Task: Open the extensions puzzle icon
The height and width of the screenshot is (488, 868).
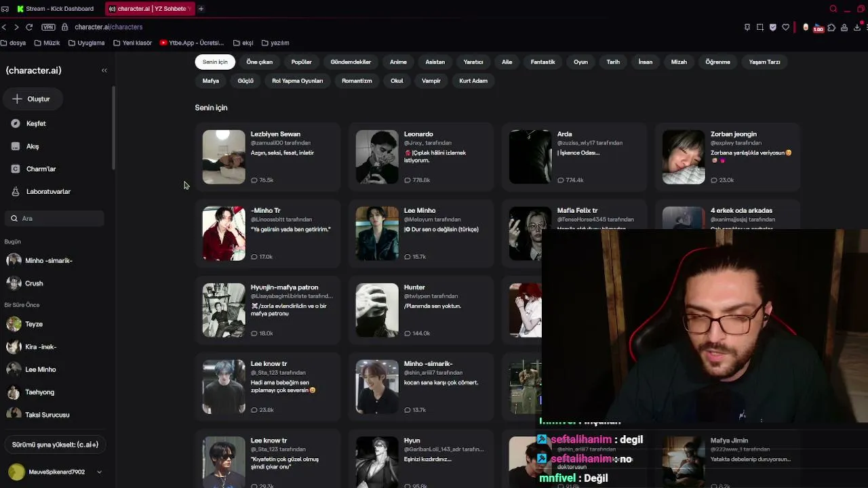Action: point(831,27)
